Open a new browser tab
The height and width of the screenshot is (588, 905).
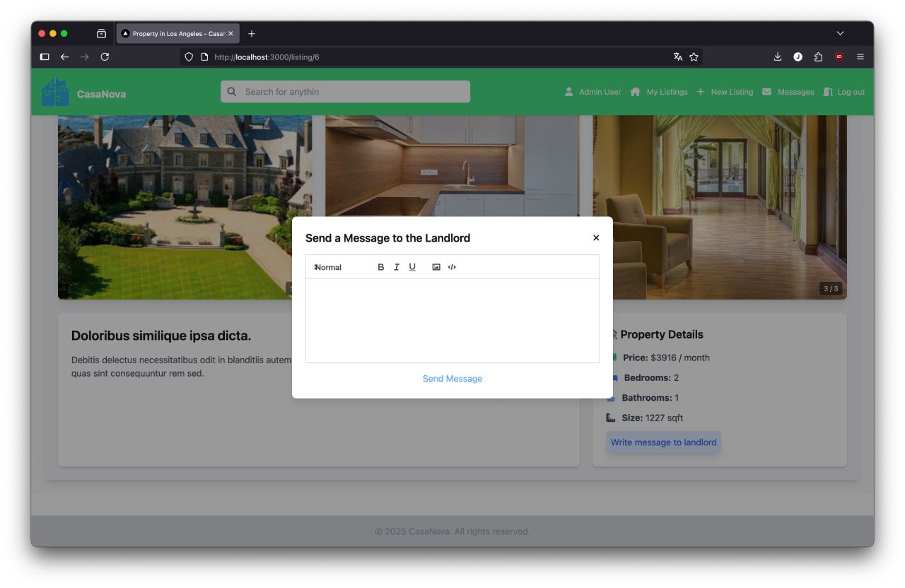point(252,33)
